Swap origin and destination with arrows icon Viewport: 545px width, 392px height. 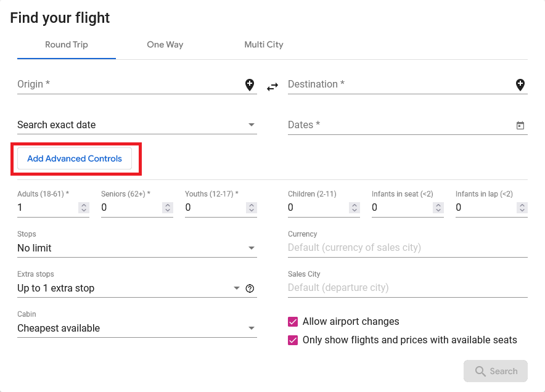272,87
